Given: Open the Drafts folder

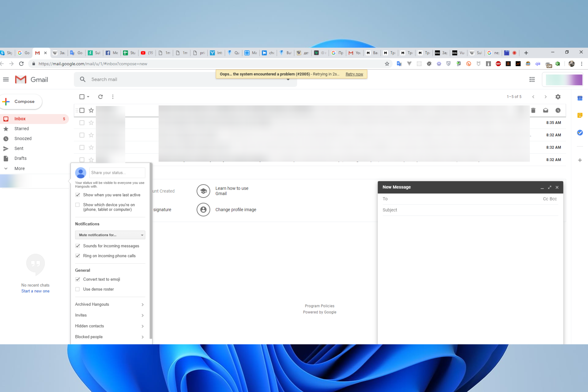Looking at the screenshot, I should point(34,158).
